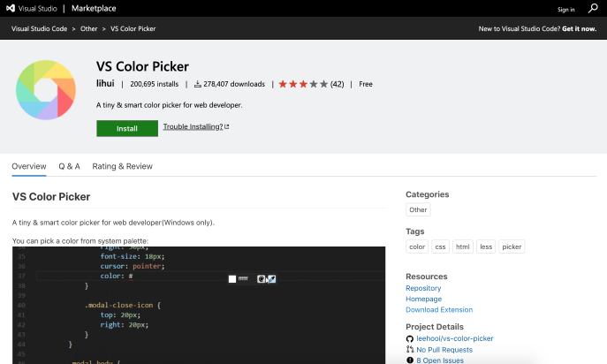Open the search magnifier icon

click(x=593, y=8)
